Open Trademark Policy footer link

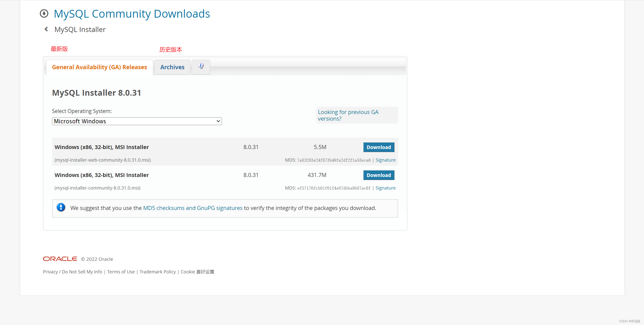pyautogui.click(x=157, y=272)
